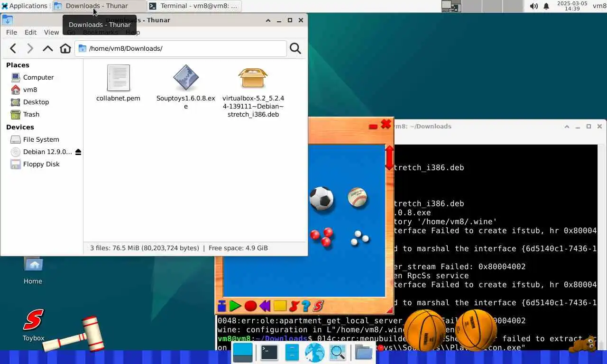
Task: Open the Toybox desktop shortcut
Action: (33, 325)
